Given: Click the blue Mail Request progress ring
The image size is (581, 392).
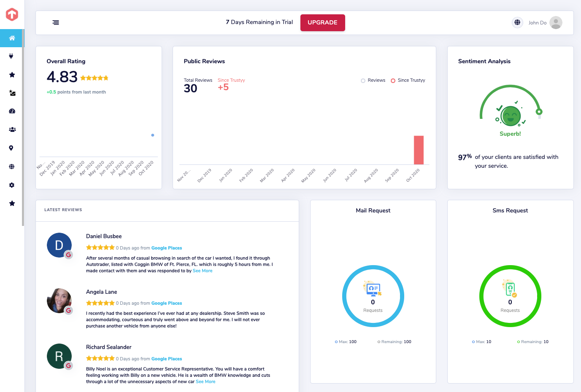Looking at the screenshot, I should (373, 296).
